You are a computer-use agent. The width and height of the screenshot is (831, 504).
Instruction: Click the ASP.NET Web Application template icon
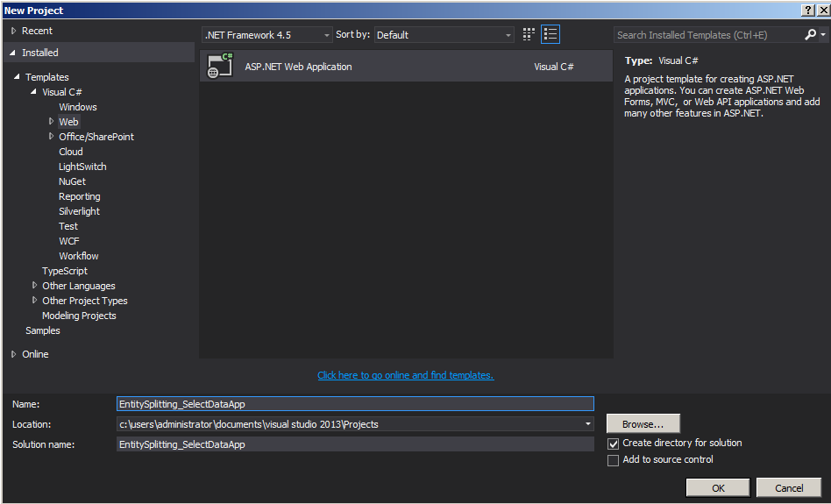[221, 66]
